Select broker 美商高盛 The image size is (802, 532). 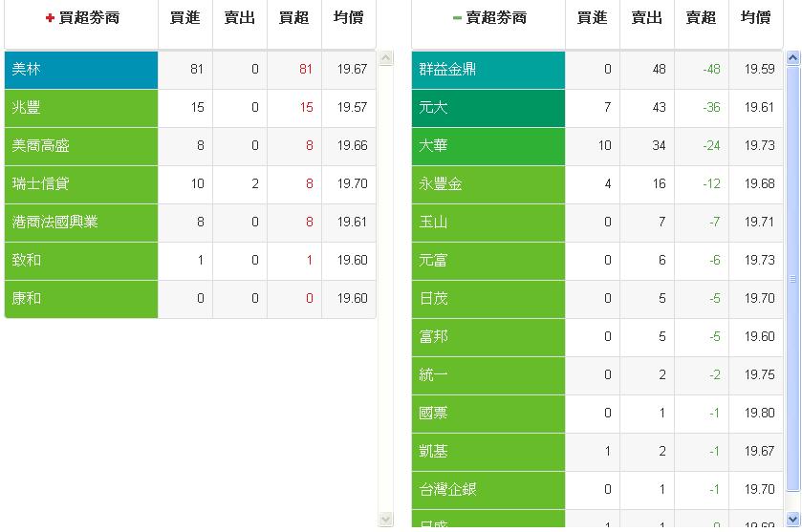pos(81,146)
